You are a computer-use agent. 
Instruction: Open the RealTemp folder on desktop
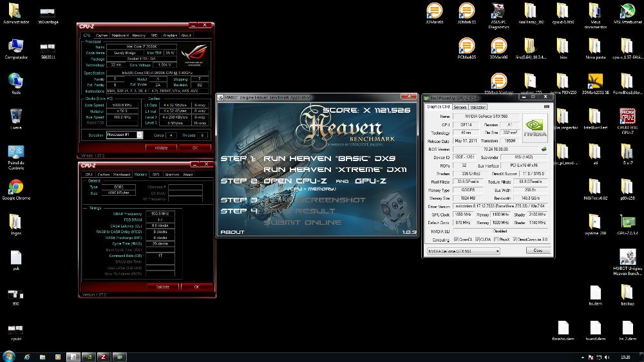(531, 14)
